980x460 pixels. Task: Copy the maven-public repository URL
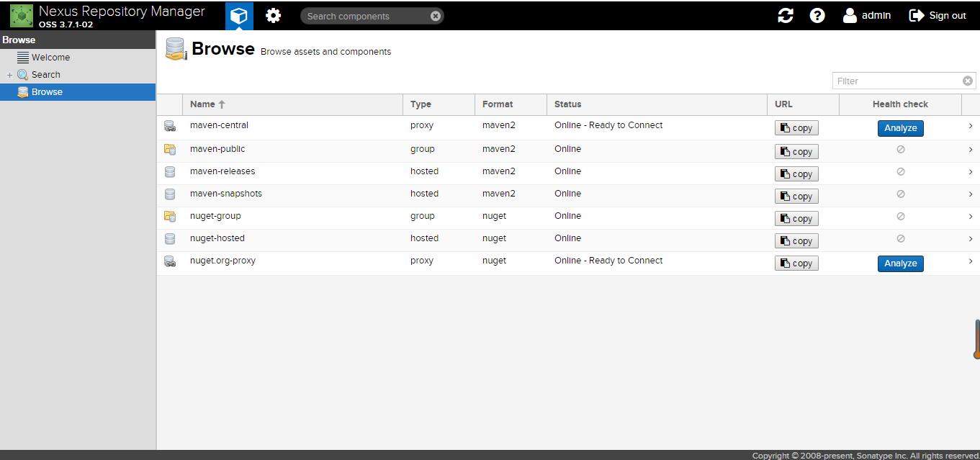click(796, 152)
